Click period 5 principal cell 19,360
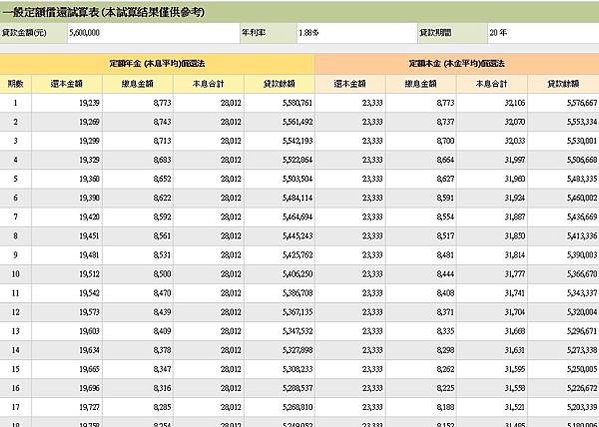Screen dimensions: 599x427 pyautogui.click(x=67, y=179)
